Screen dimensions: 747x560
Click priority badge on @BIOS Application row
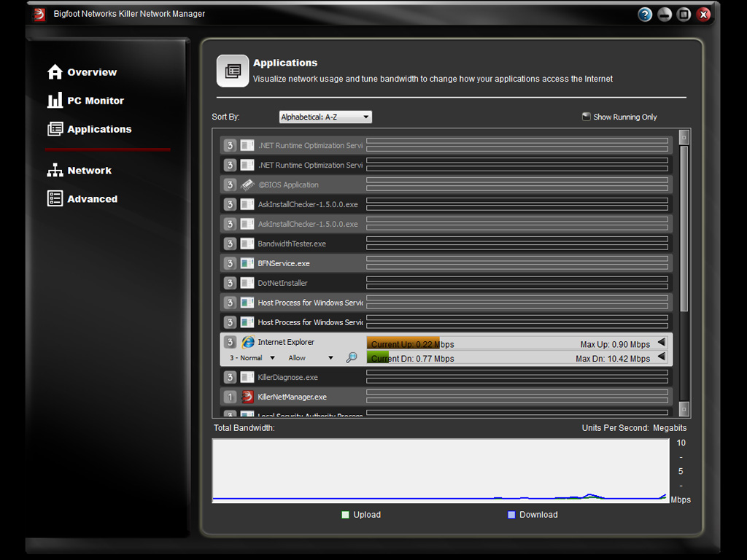coord(230,184)
